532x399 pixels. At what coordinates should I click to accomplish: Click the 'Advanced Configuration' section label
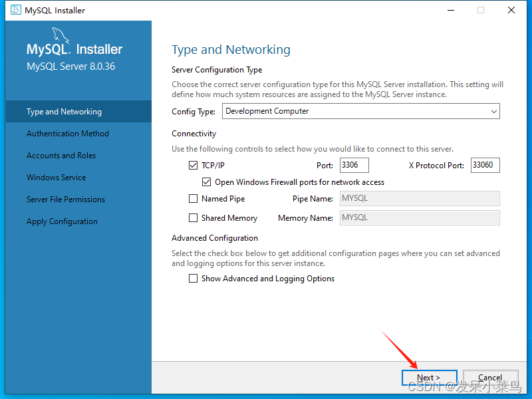click(x=215, y=238)
